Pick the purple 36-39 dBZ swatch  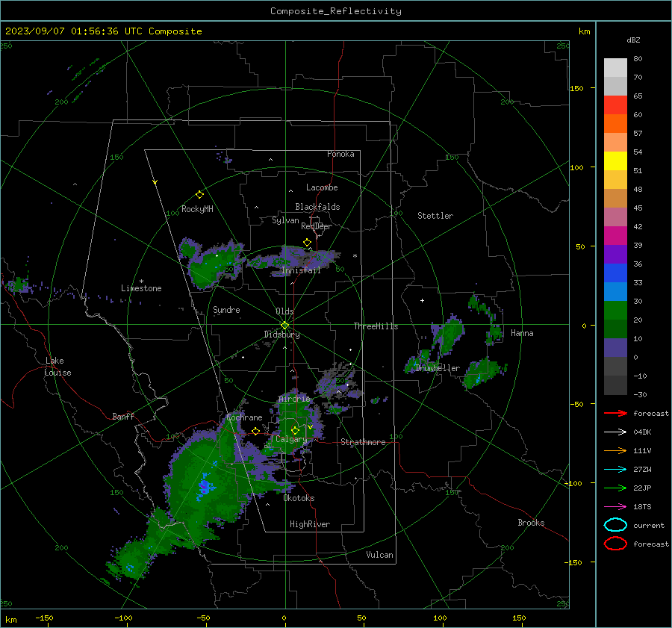pos(615,255)
